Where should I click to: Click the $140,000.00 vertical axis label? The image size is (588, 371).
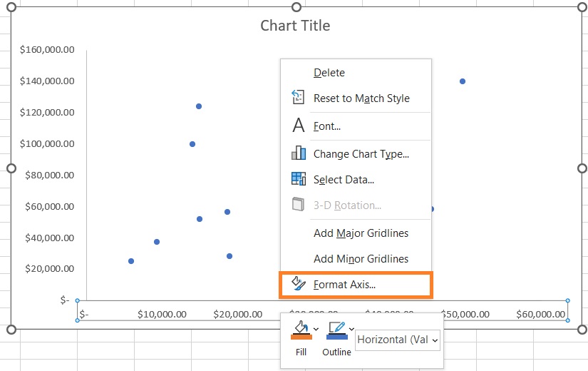[x=47, y=81]
